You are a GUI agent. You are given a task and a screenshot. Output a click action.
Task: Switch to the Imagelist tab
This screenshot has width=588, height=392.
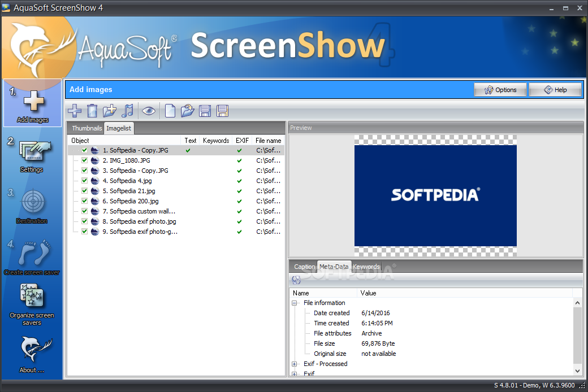pyautogui.click(x=119, y=128)
